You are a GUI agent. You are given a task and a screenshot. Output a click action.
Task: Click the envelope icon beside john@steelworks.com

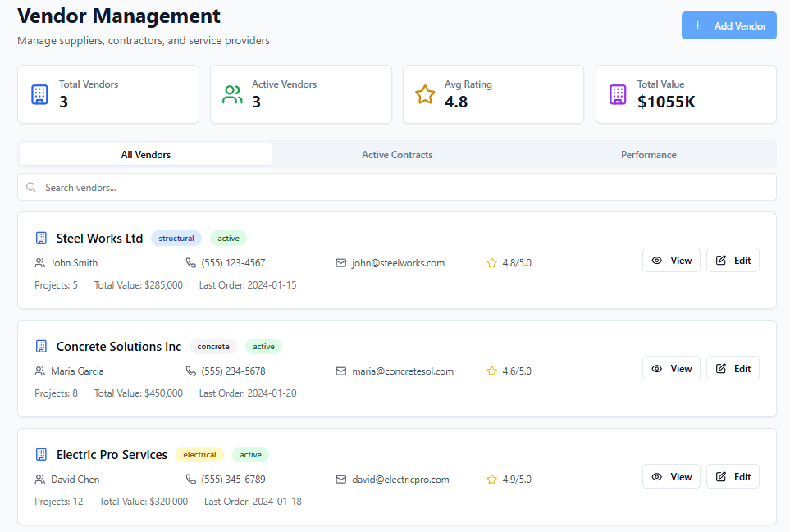point(341,263)
